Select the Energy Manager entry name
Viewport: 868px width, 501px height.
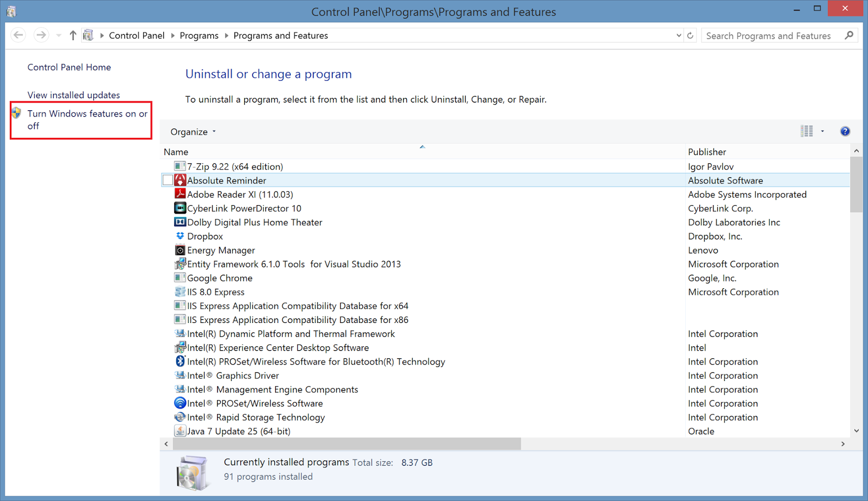[221, 250]
